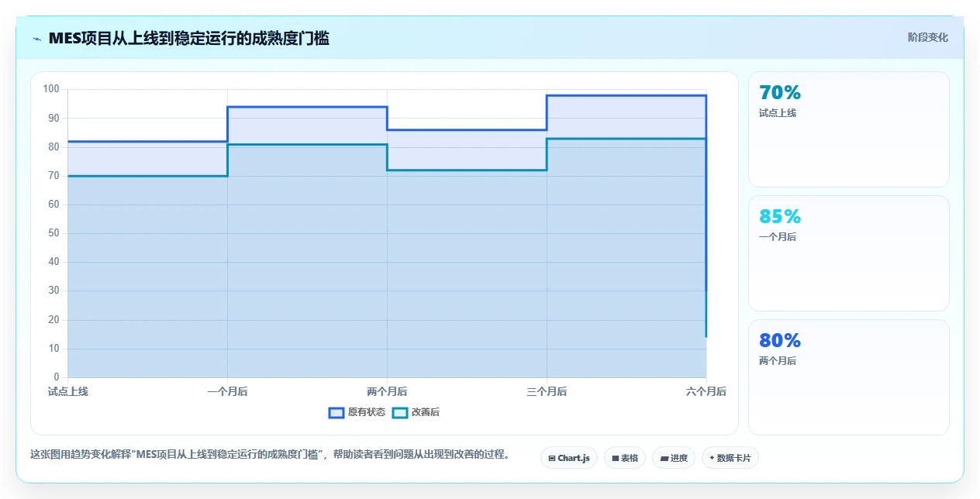Open the 85% 一个月后 data card
The image size is (980, 499).
(848, 253)
